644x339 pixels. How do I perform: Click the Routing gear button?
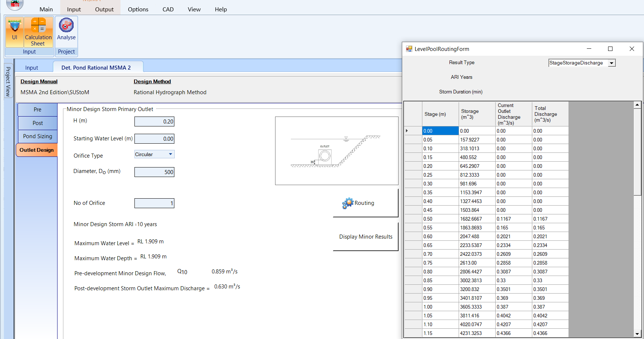pyautogui.click(x=365, y=203)
